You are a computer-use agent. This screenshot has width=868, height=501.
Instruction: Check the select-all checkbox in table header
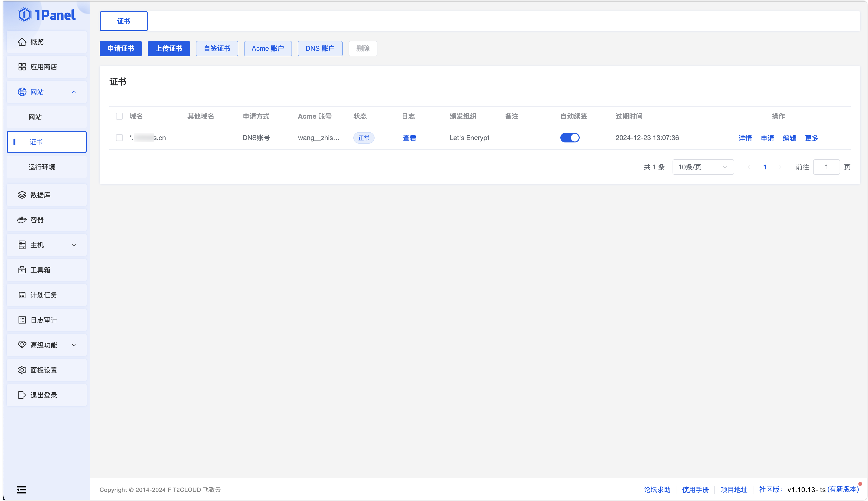coord(119,116)
